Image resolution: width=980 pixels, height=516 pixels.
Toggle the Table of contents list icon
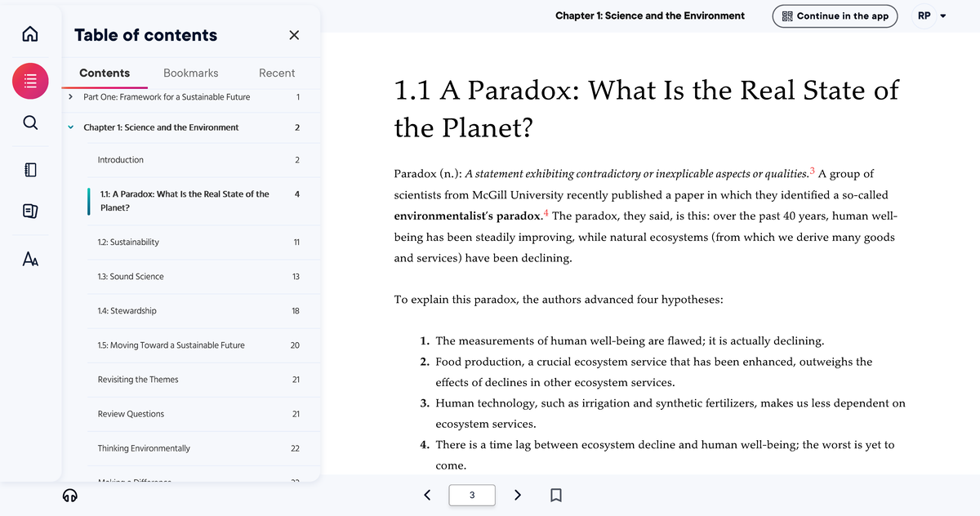(30, 82)
